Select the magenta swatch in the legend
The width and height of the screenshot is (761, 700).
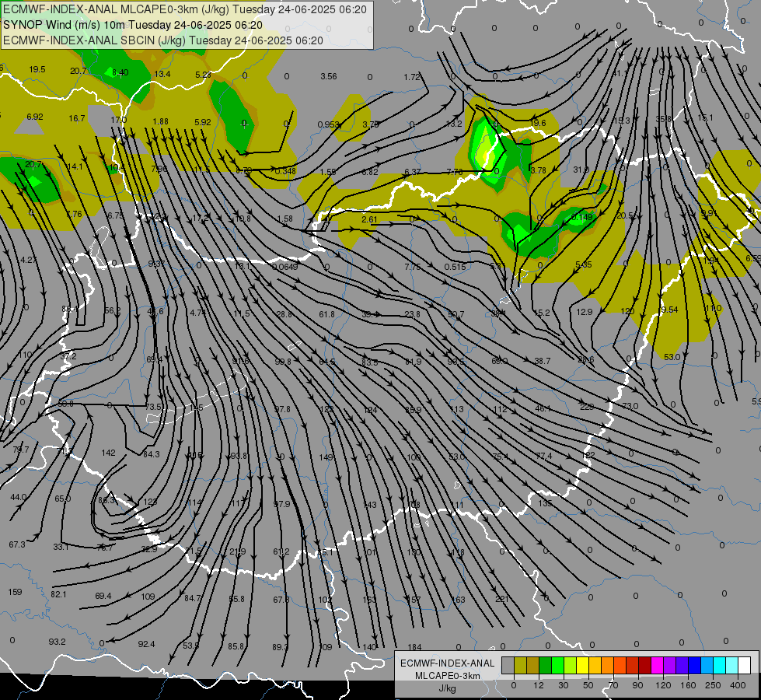[x=657, y=665]
